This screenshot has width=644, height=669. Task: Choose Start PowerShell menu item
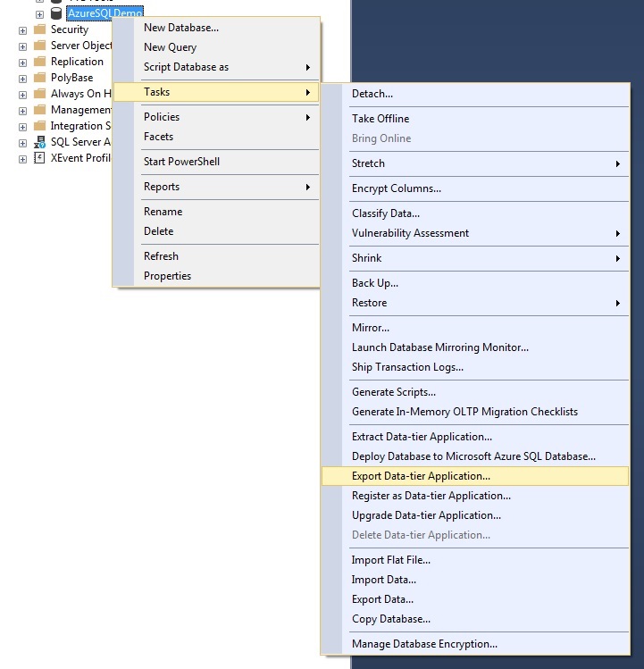[x=216, y=162]
